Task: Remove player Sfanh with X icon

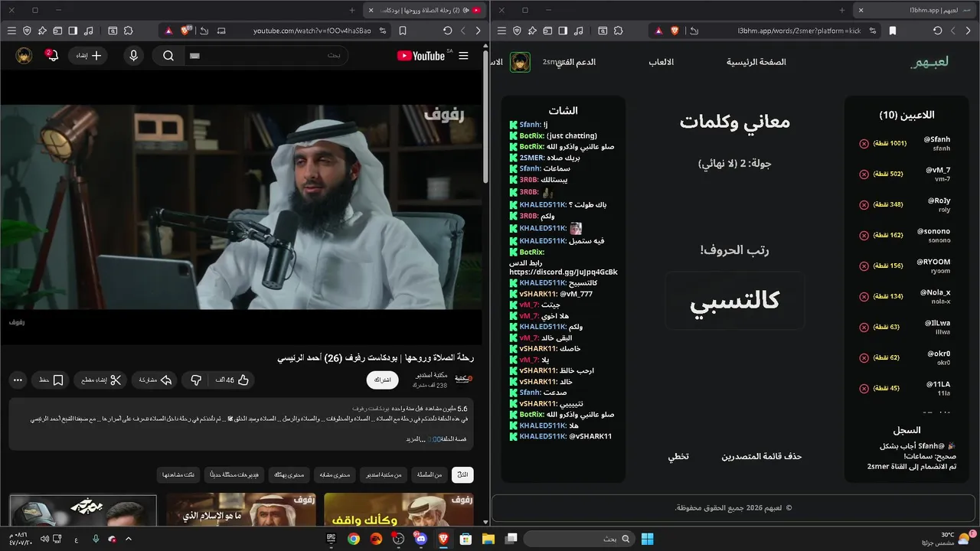Action: coord(864,143)
